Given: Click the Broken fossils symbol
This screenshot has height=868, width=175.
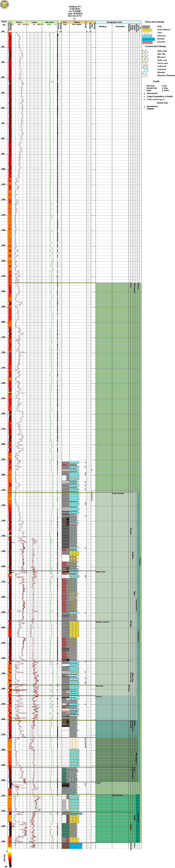Looking at the screenshot, I should tap(162, 91).
